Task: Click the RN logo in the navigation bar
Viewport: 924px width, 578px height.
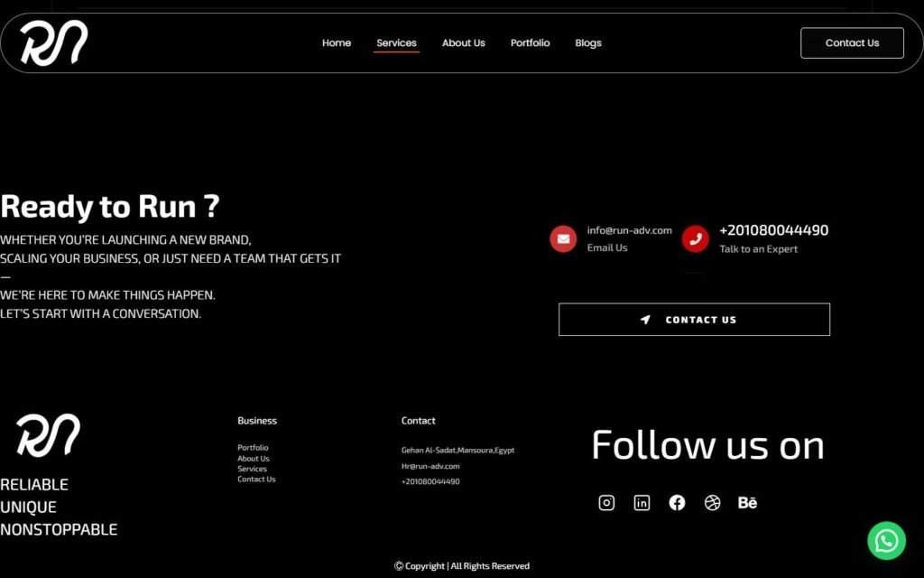Action: pos(54,42)
